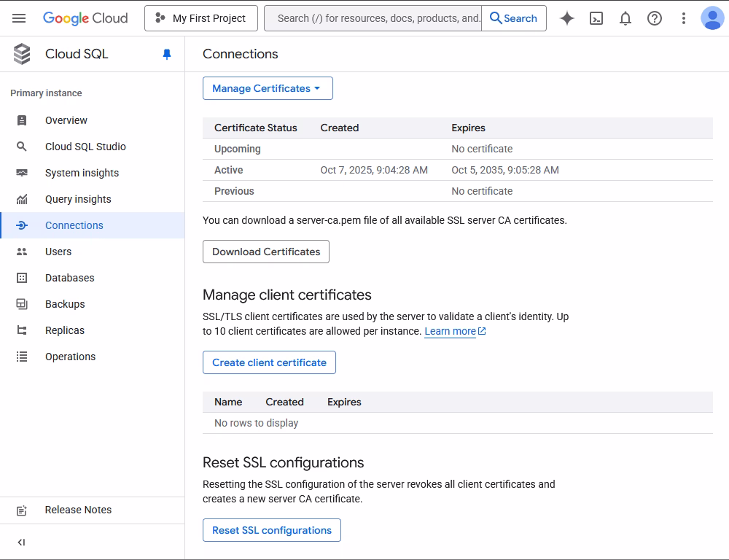
Task: Open the notifications bell
Action: click(625, 18)
